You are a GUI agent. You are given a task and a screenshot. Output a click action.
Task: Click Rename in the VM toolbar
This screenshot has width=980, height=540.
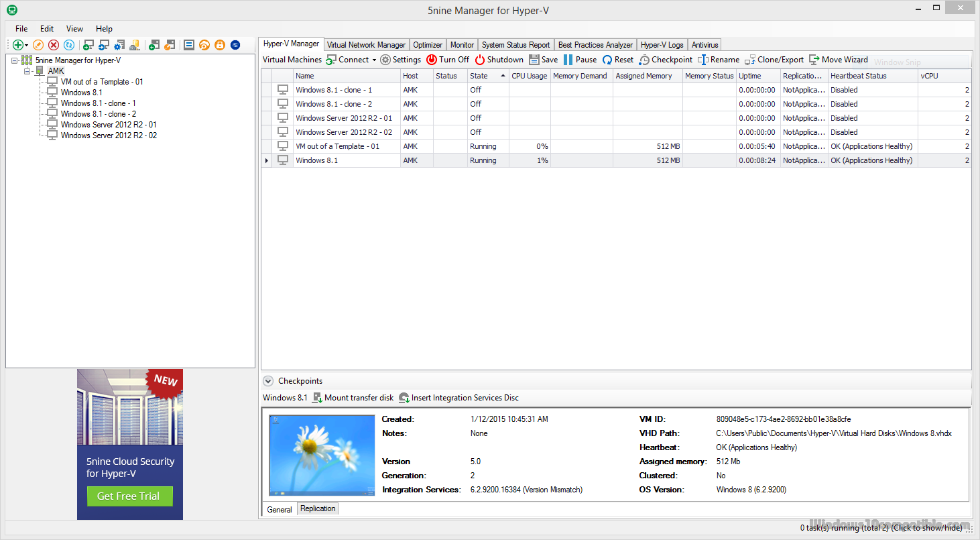pos(719,60)
